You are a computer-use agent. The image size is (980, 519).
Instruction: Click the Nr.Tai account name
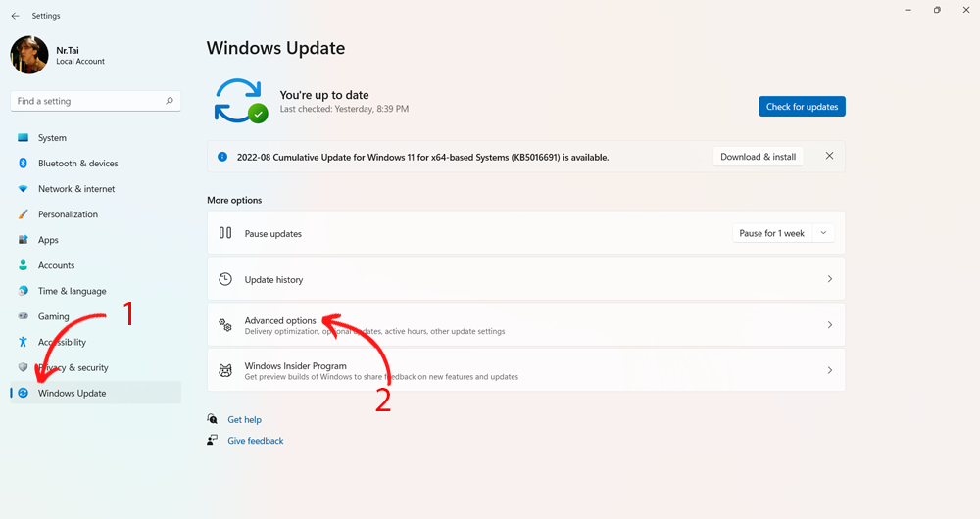pos(68,50)
